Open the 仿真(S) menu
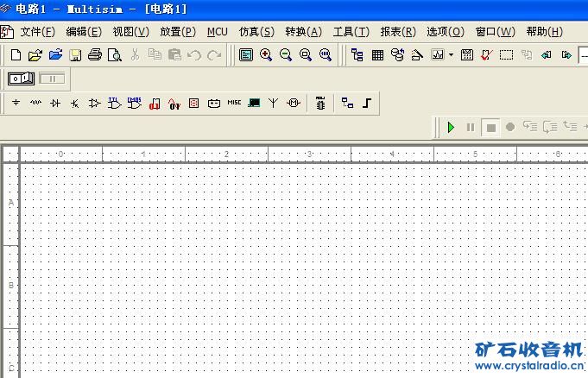 256,32
